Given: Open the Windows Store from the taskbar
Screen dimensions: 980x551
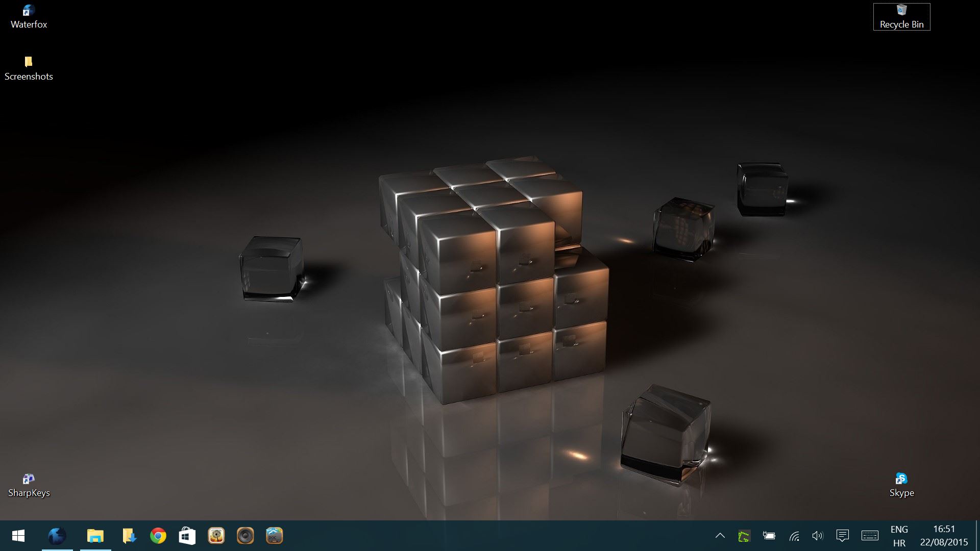Looking at the screenshot, I should coord(186,536).
